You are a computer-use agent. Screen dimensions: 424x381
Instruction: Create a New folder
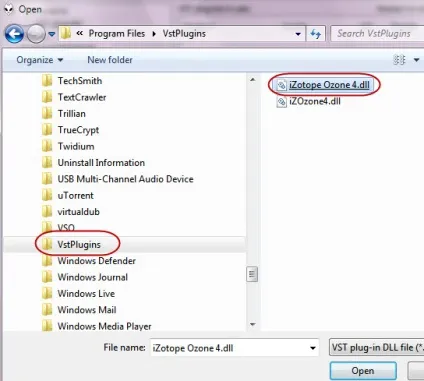tap(110, 60)
